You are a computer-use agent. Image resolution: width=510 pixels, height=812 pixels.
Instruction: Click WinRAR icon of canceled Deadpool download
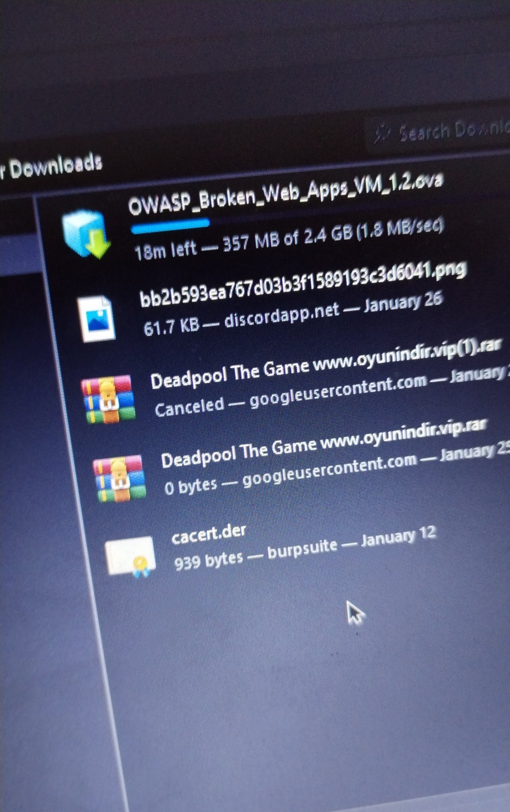pyautogui.click(x=109, y=399)
